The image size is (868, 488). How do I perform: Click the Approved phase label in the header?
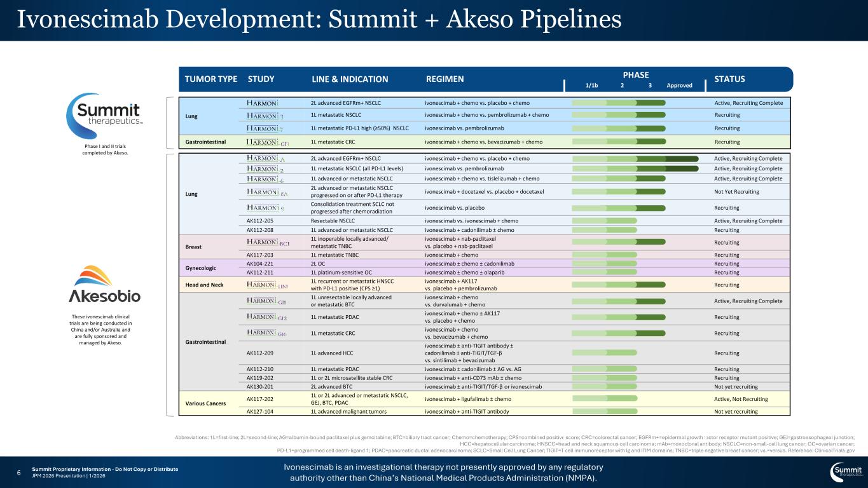coord(679,85)
